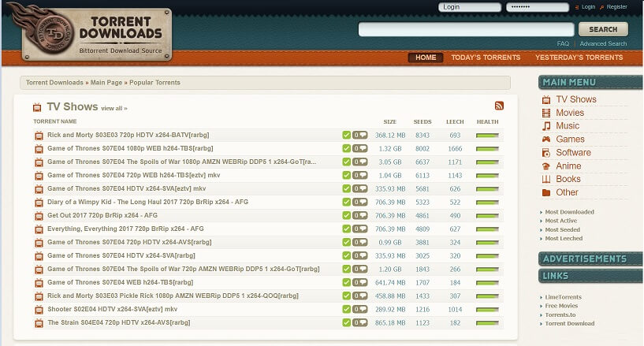Click the Login username field

470,7
